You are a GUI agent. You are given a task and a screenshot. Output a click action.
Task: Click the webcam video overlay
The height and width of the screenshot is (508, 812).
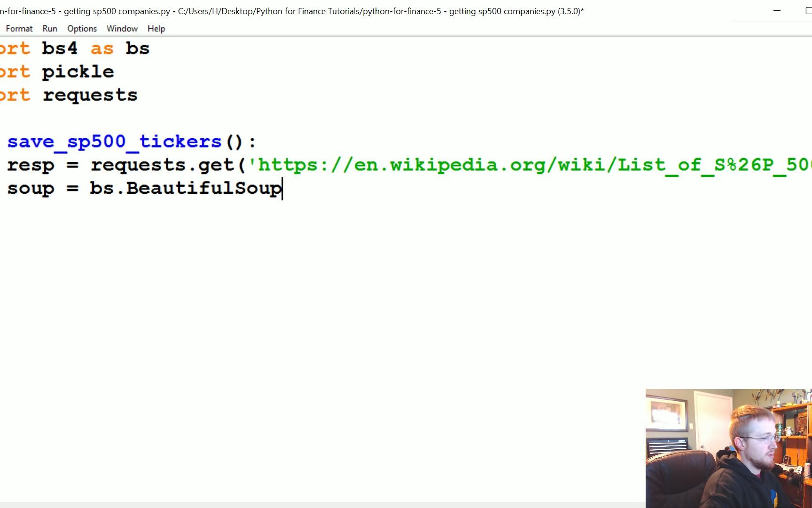tap(729, 448)
